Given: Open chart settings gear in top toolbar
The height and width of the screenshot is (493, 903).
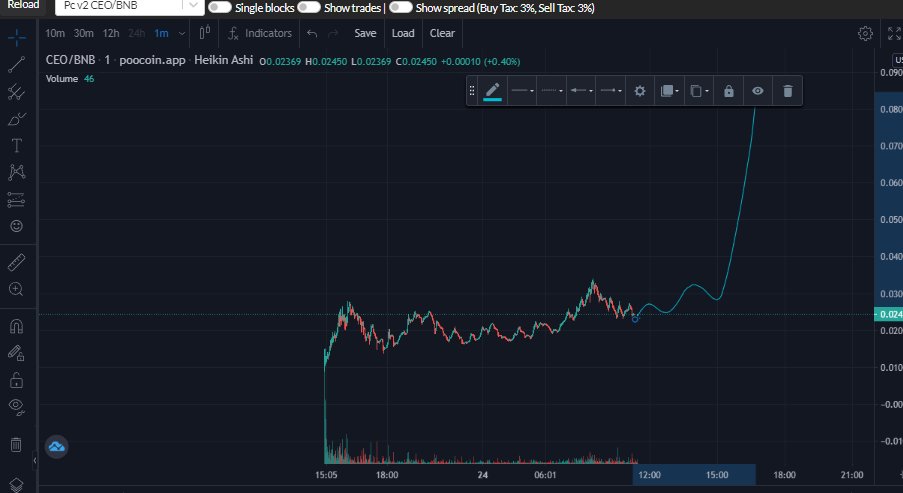Looking at the screenshot, I should (x=865, y=33).
